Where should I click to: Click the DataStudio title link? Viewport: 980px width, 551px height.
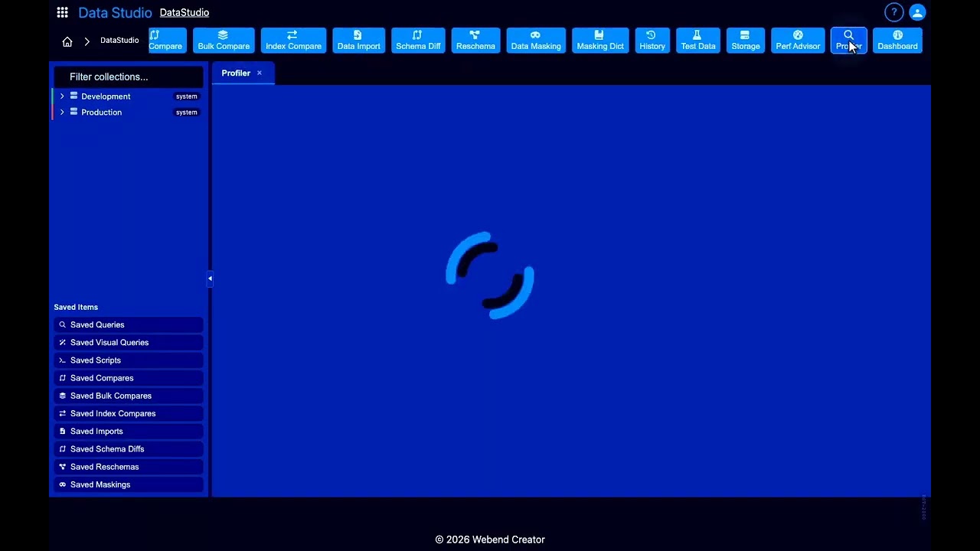coord(185,12)
